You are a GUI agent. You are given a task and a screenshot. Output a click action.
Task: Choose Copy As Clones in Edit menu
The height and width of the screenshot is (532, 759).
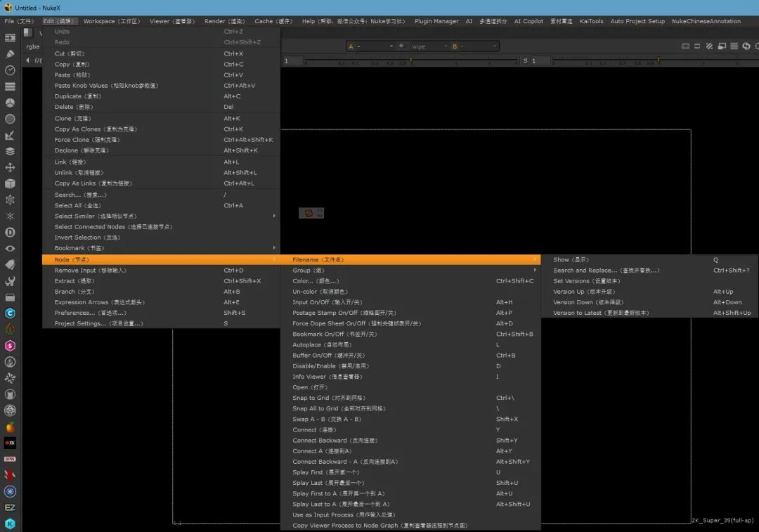pos(161,129)
